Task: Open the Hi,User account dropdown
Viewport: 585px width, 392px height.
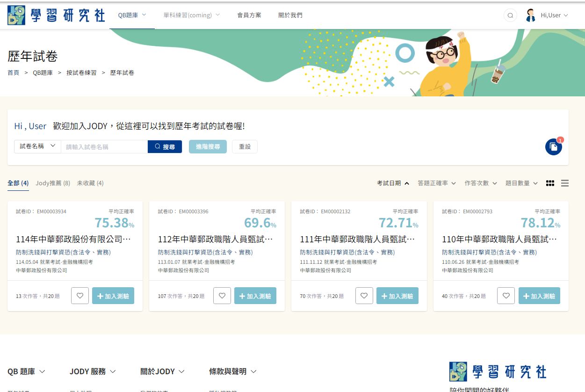Action: tap(554, 15)
